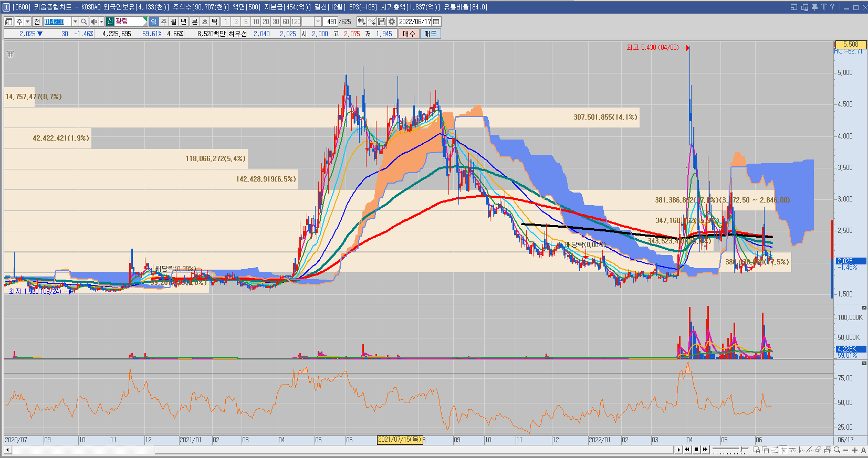This screenshot has height=458, width=868.
Task: Toggle the left panel layout icon
Action: coord(9,22)
